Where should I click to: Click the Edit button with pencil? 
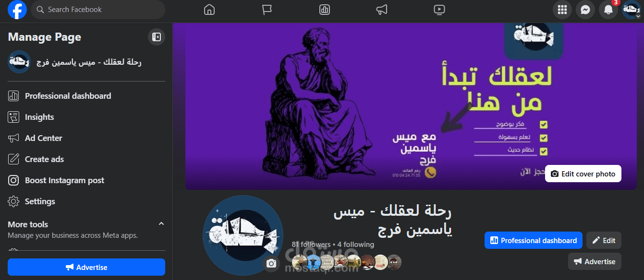tap(604, 240)
